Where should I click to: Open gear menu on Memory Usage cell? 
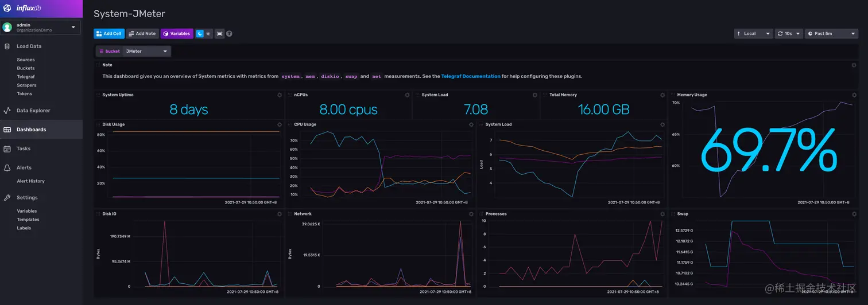[854, 95]
